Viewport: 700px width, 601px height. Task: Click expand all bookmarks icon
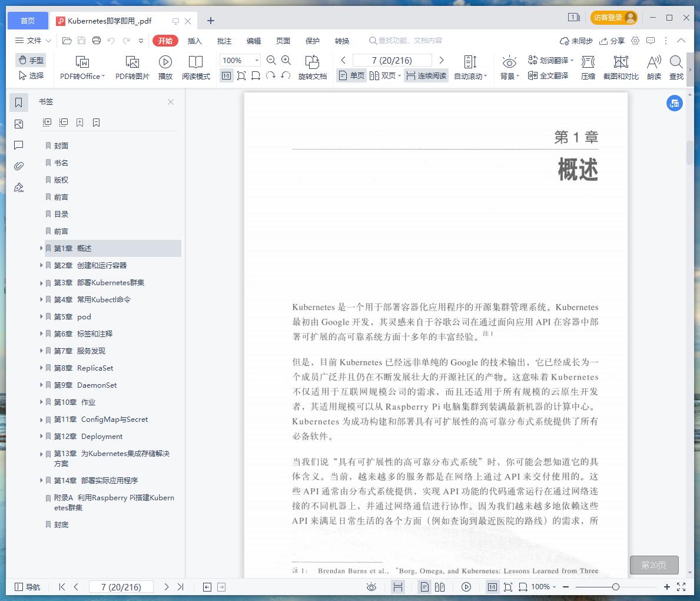coord(47,123)
